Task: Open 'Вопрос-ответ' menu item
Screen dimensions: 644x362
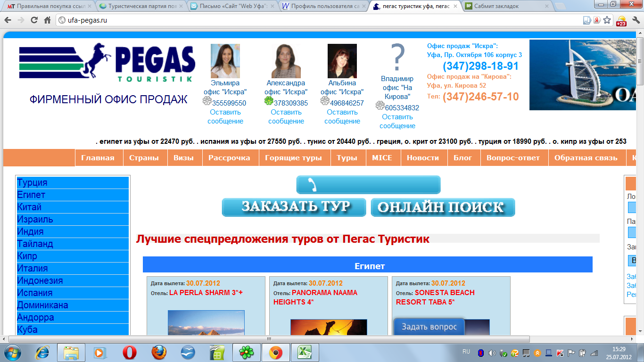Action: coord(513,158)
